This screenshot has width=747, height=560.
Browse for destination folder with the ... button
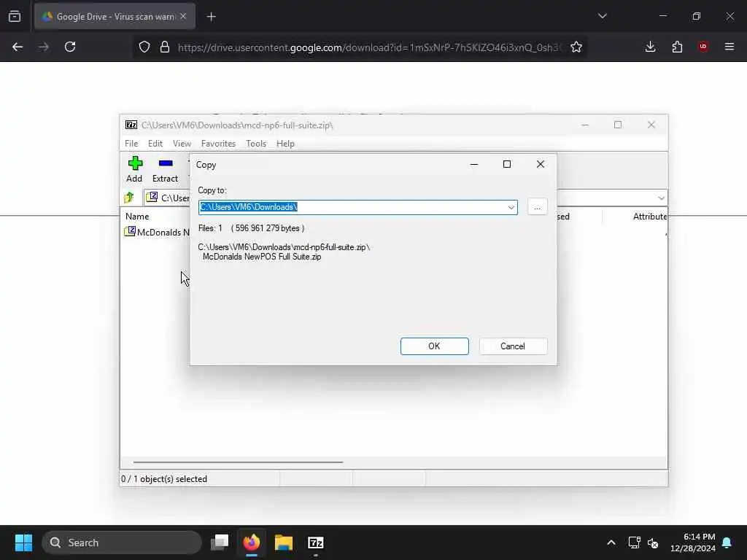(x=538, y=207)
